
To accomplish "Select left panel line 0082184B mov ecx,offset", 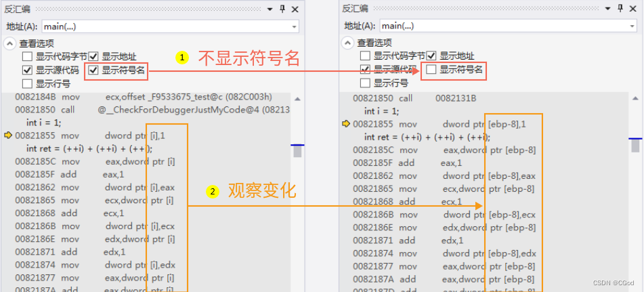I will [x=144, y=98].
